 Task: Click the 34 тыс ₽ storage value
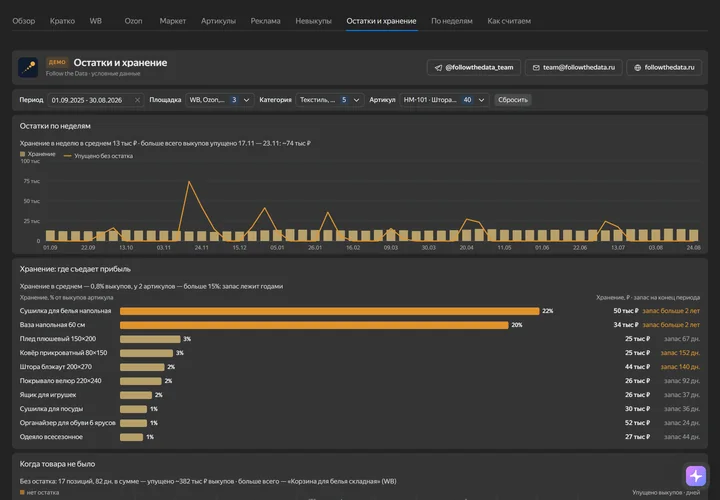click(625, 325)
